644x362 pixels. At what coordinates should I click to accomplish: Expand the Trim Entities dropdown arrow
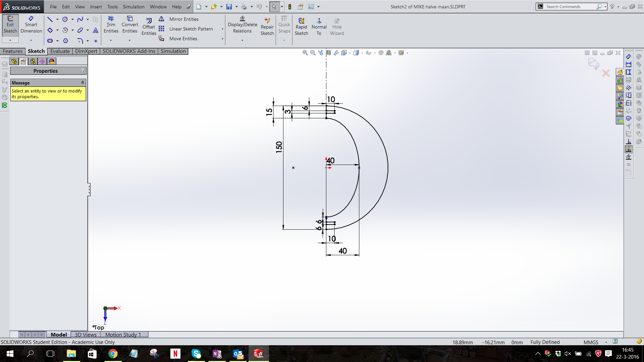click(x=111, y=41)
